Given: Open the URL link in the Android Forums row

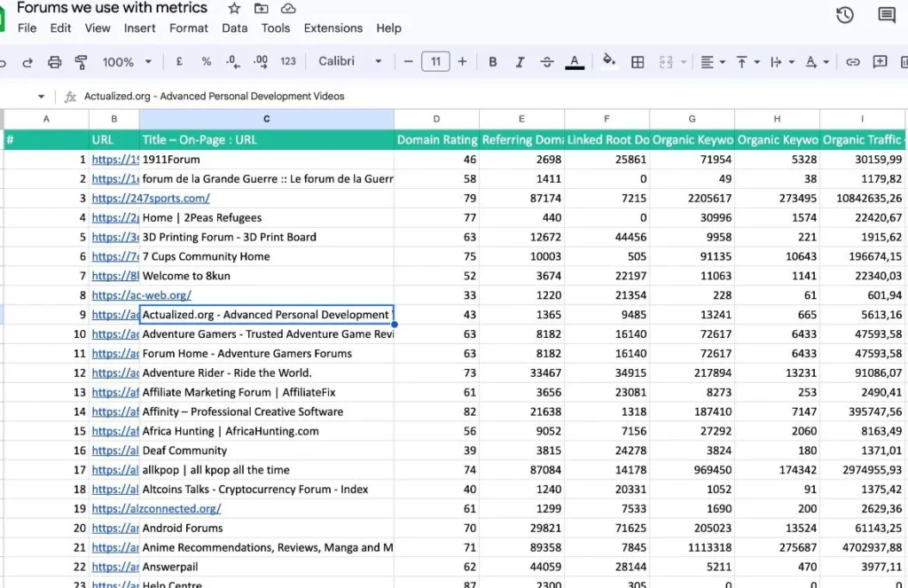Looking at the screenshot, I should tap(115, 529).
